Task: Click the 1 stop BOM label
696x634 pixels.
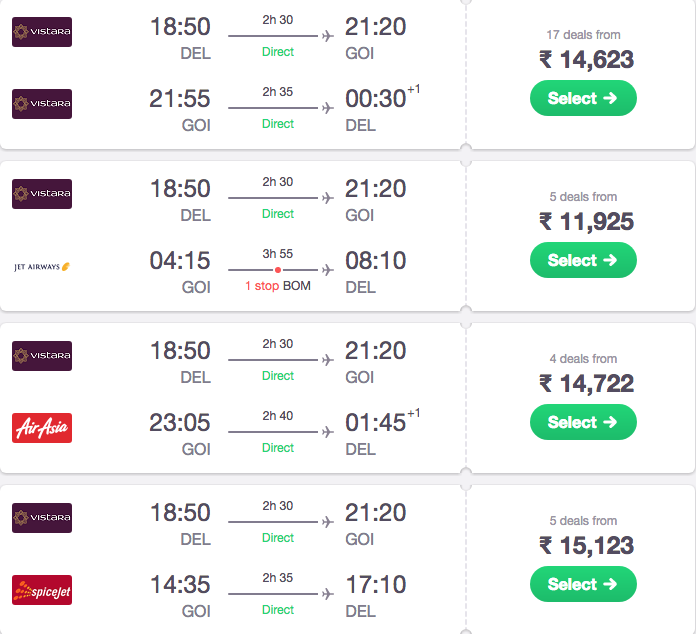Action: click(x=278, y=286)
